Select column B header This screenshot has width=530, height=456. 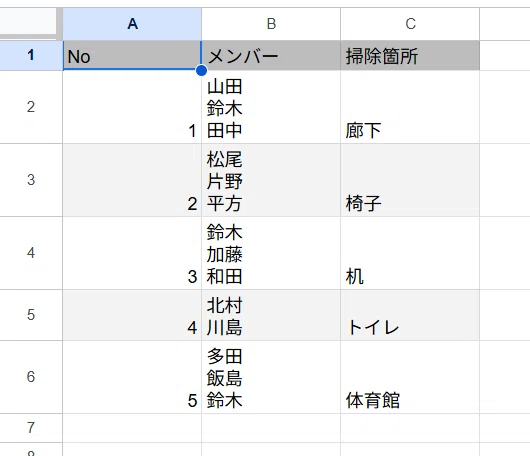click(271, 24)
